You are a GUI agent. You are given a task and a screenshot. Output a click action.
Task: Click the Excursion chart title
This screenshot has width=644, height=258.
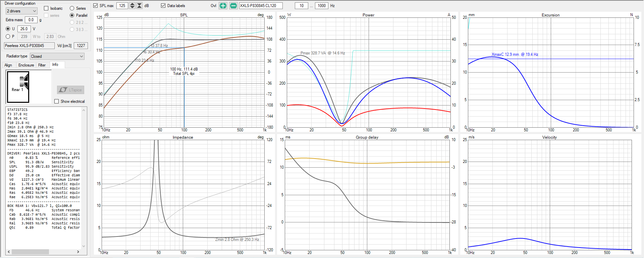point(550,15)
